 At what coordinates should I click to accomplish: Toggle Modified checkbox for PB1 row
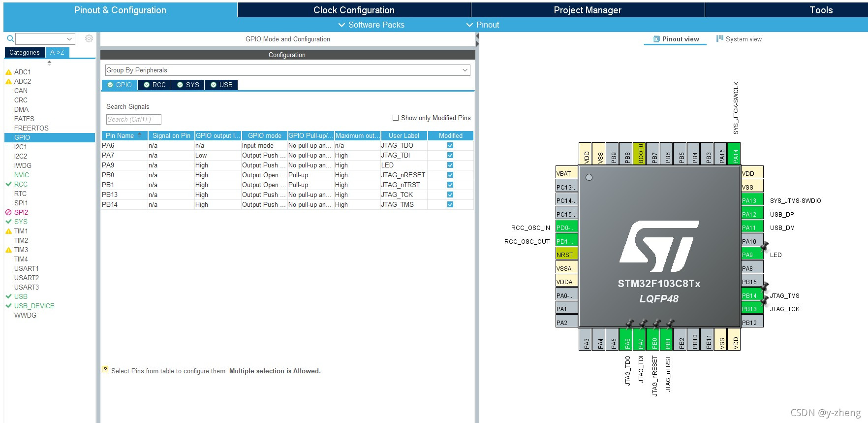pyautogui.click(x=450, y=185)
